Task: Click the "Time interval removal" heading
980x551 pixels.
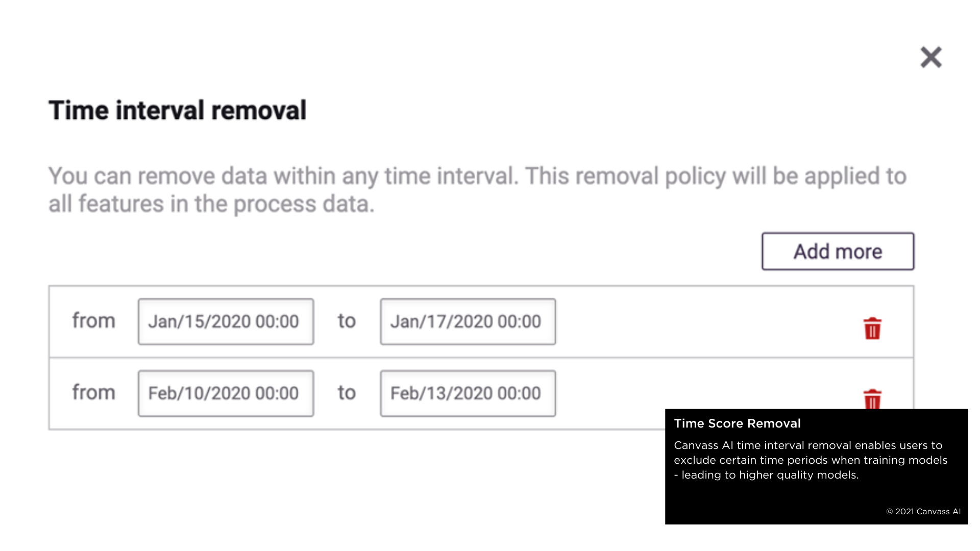Action: 178,110
